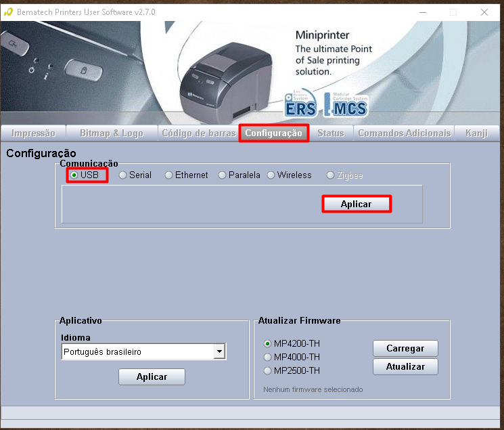Switch to Bitmap & Logo tab
The image size is (504, 430).
click(x=112, y=133)
